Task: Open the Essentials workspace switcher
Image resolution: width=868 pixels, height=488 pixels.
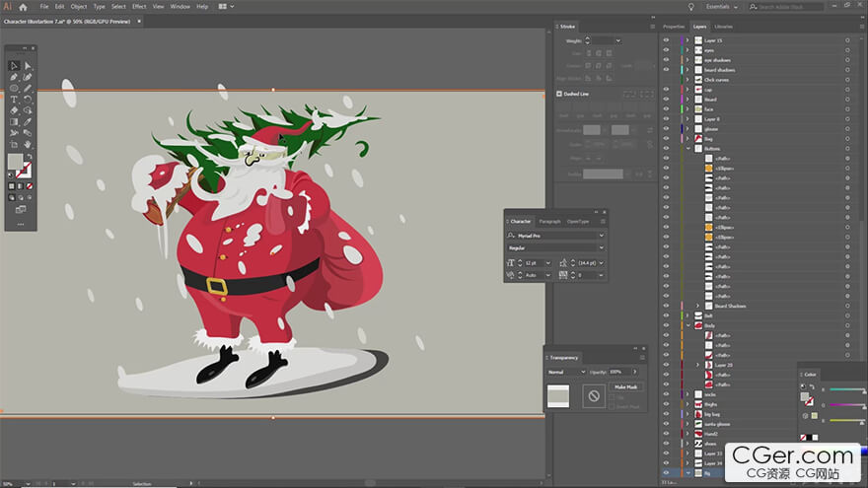Action: 721,7
